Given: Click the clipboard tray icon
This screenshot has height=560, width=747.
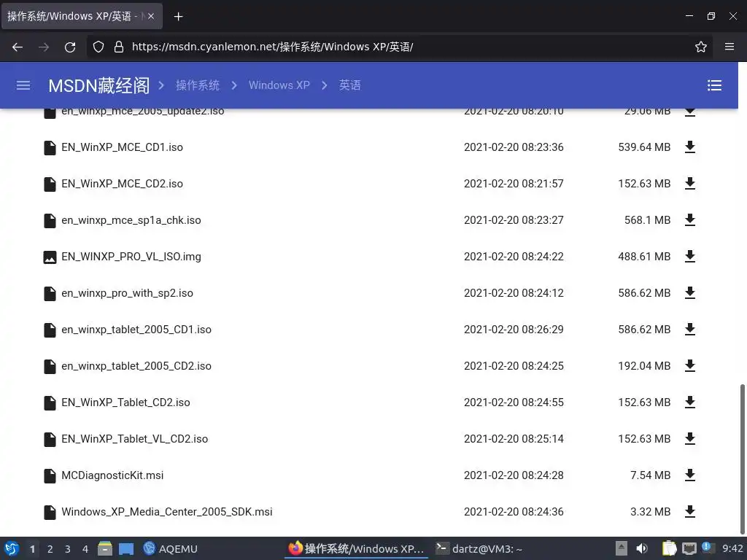Looking at the screenshot, I should (x=670, y=548).
